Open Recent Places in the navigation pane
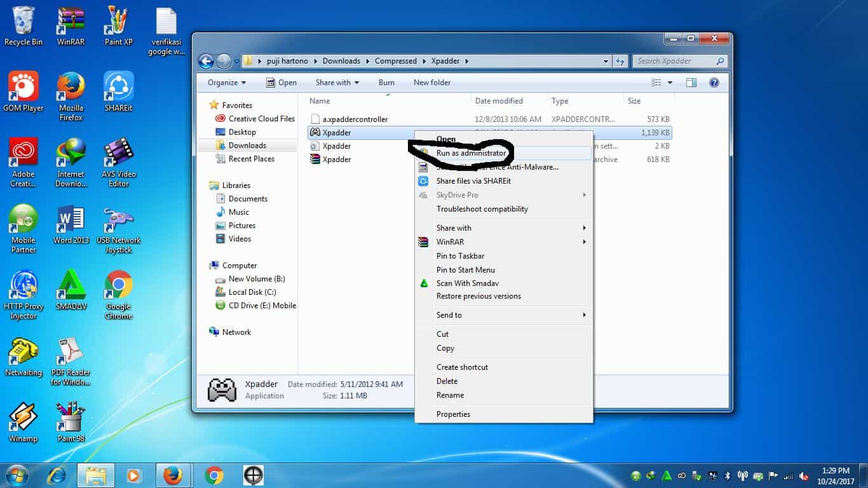868x488 pixels. click(x=245, y=159)
